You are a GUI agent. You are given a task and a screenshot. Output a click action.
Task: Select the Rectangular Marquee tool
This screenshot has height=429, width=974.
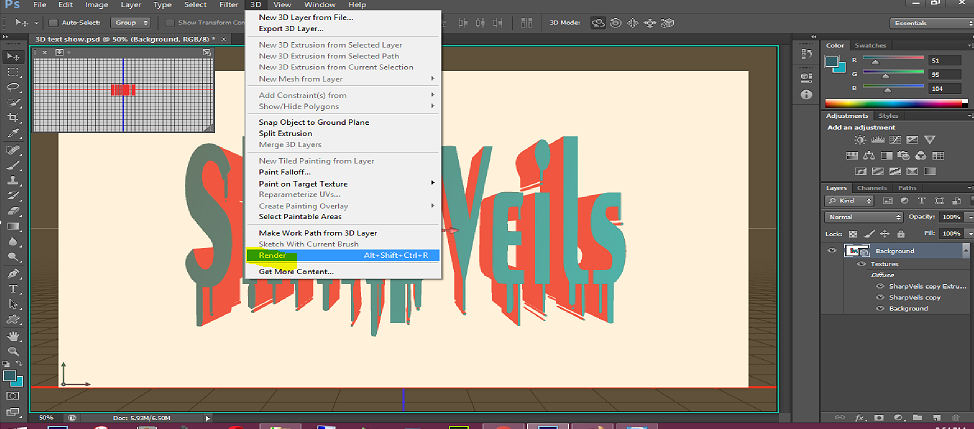click(x=12, y=72)
